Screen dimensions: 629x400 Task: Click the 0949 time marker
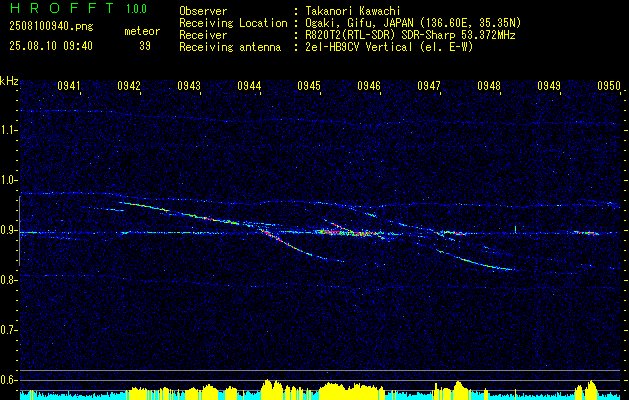click(x=549, y=86)
